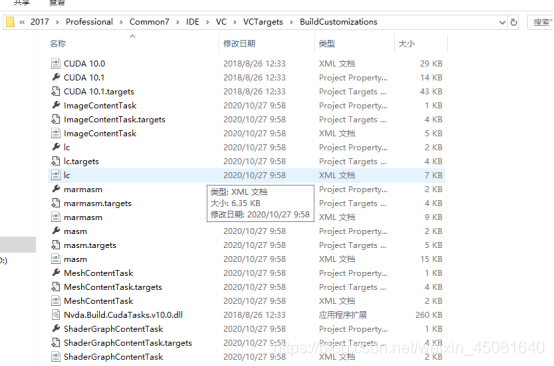
Task: Click the masm property sheet wrench icon
Action: [55, 231]
